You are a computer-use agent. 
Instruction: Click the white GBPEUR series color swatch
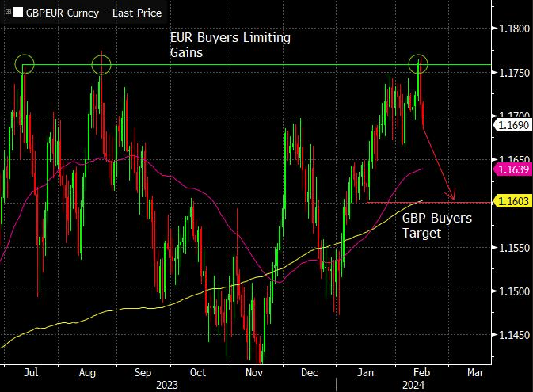click(17, 13)
